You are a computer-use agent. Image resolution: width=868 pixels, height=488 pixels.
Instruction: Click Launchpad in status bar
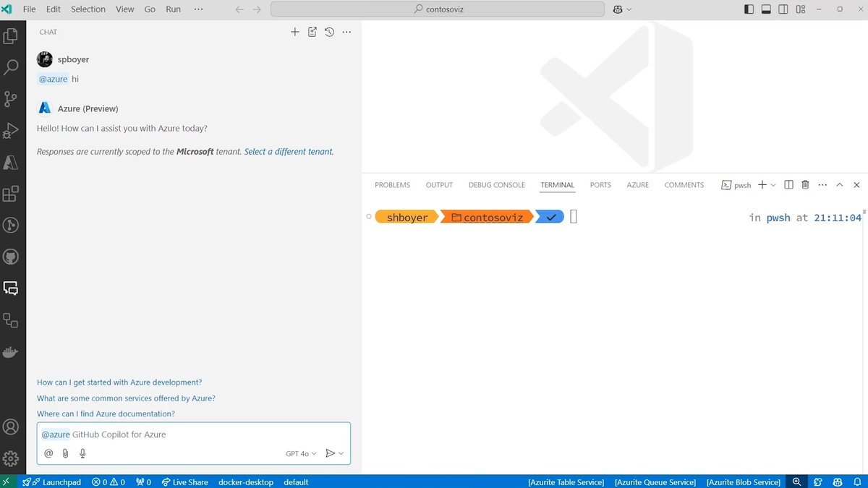52,481
